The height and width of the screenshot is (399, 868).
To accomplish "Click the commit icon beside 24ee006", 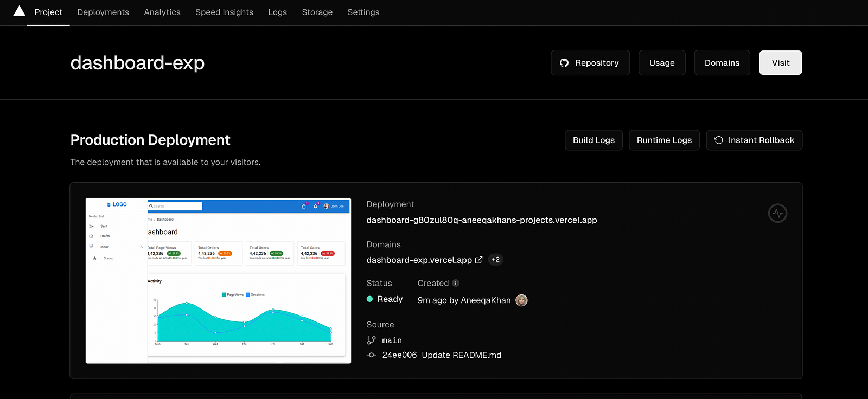I will coord(372,355).
